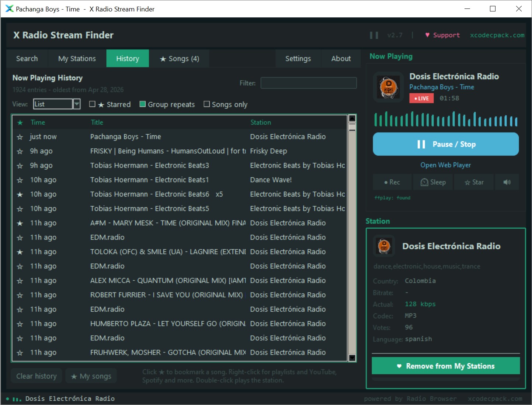Star the current station
The width and height of the screenshot is (532, 405).
[474, 182]
